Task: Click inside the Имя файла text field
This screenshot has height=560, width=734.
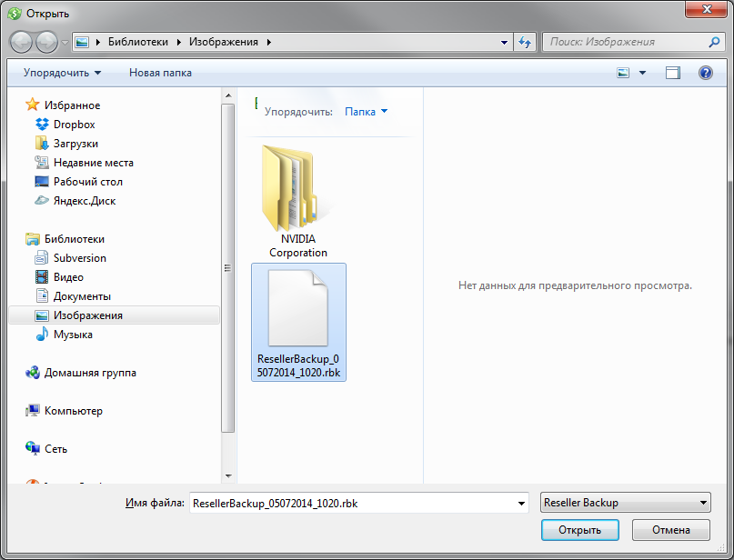Action: point(350,503)
